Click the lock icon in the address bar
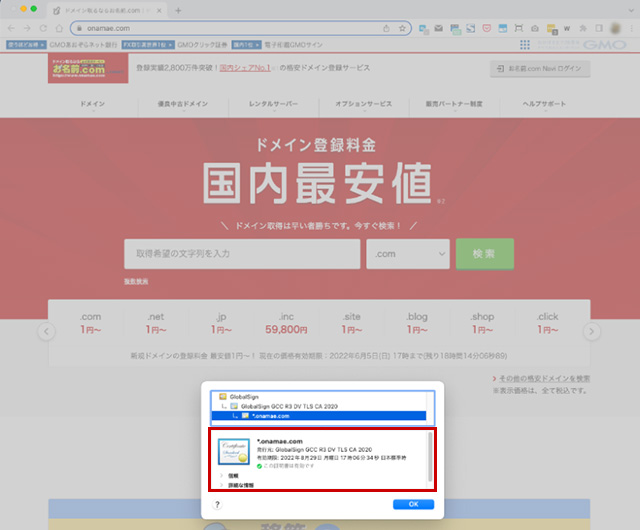Image resolution: width=640 pixels, height=530 pixels. [80, 28]
